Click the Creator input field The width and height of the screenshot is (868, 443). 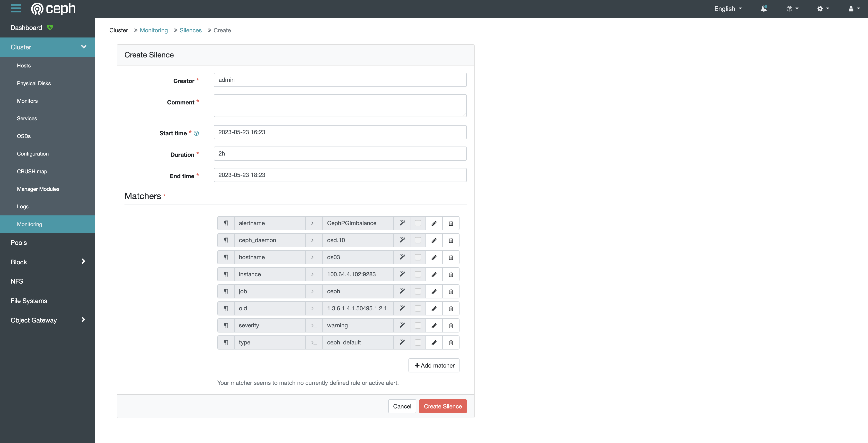tap(340, 80)
